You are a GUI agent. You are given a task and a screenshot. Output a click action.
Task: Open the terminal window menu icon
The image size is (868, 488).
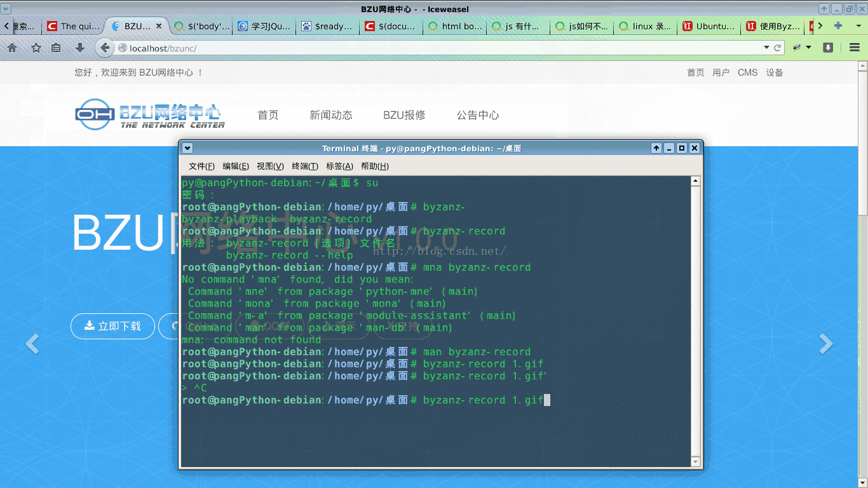[187, 148]
